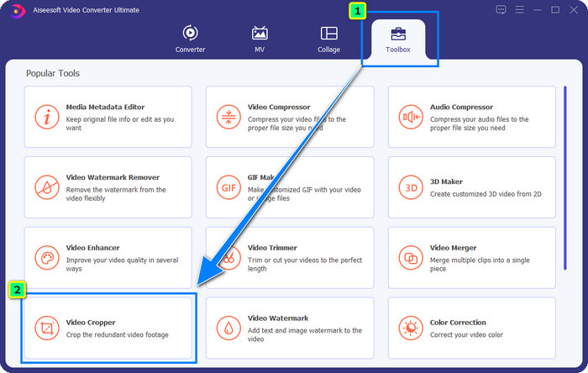Click the Audio Compressor speaker icon
The height and width of the screenshot is (373, 588).
pyautogui.click(x=411, y=117)
